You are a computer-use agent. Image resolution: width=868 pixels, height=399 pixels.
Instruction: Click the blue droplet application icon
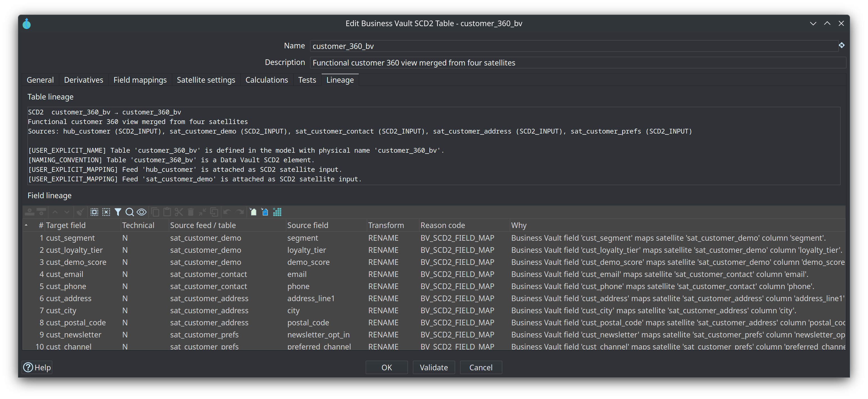27,24
